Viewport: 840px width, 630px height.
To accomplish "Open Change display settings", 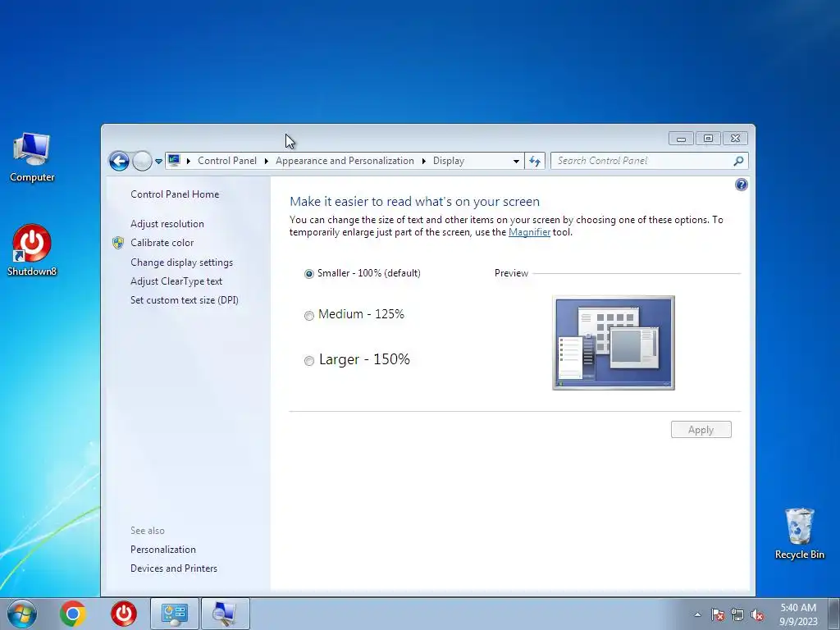I will coord(181,262).
